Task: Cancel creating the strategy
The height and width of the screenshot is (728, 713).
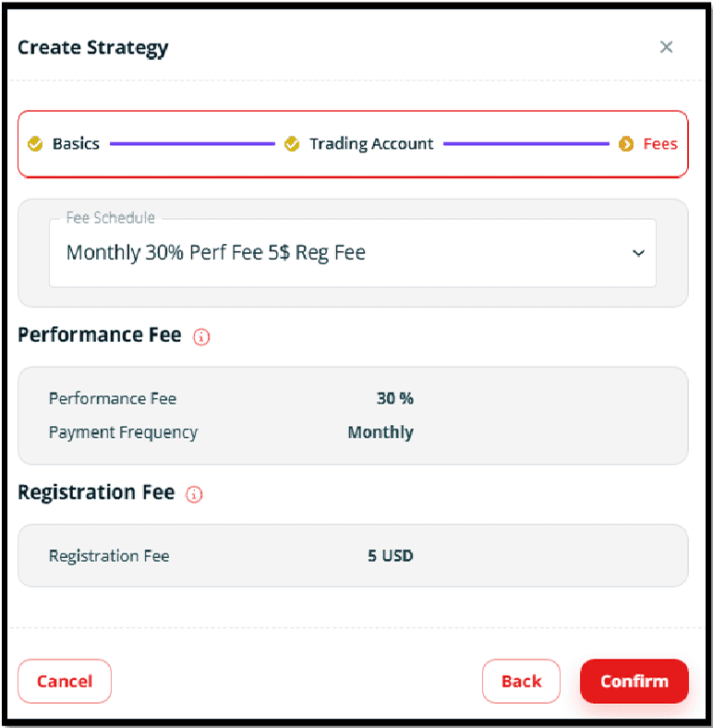Action: (65, 681)
